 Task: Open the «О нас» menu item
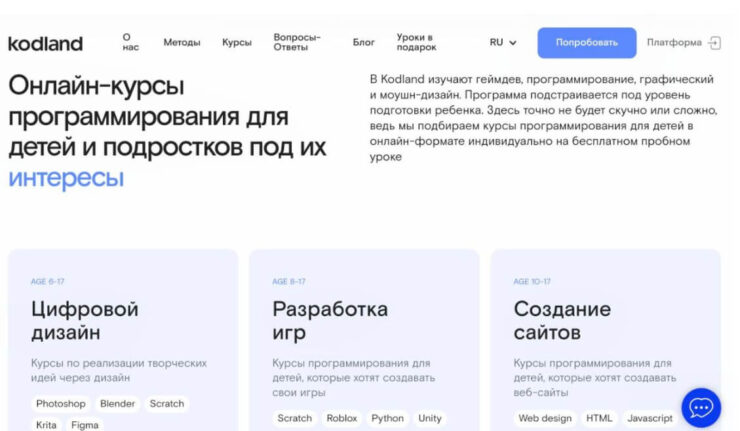tap(130, 43)
